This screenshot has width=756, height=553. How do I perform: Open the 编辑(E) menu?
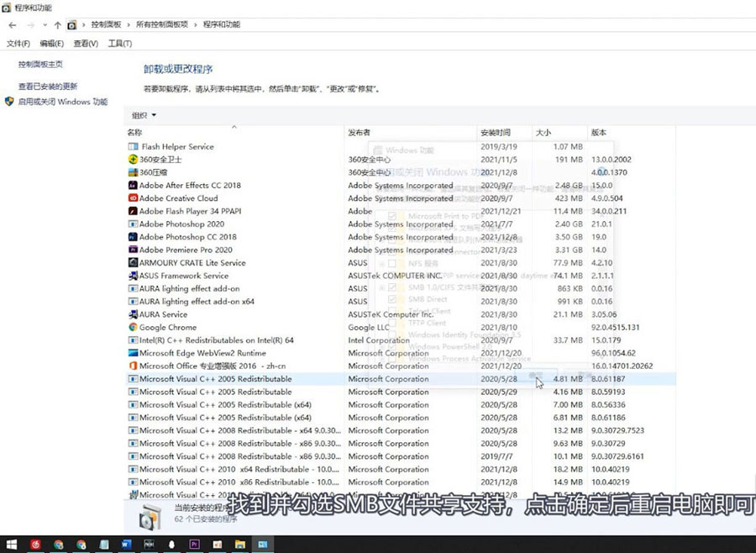tap(51, 44)
